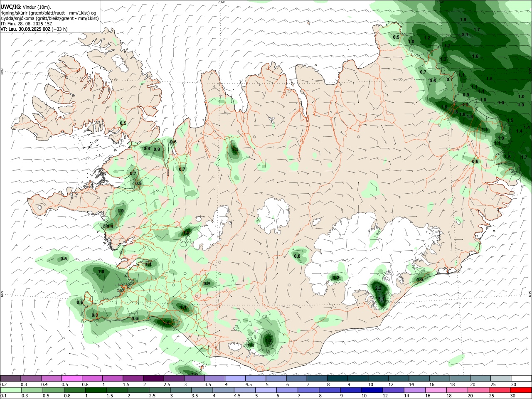Image resolution: width=532 pixels, height=399 pixels.
Task: Click the 'slydda/snjókoma (grátt/bleikt/grænt - mm/1klst)' line
Action: pos(49,18)
